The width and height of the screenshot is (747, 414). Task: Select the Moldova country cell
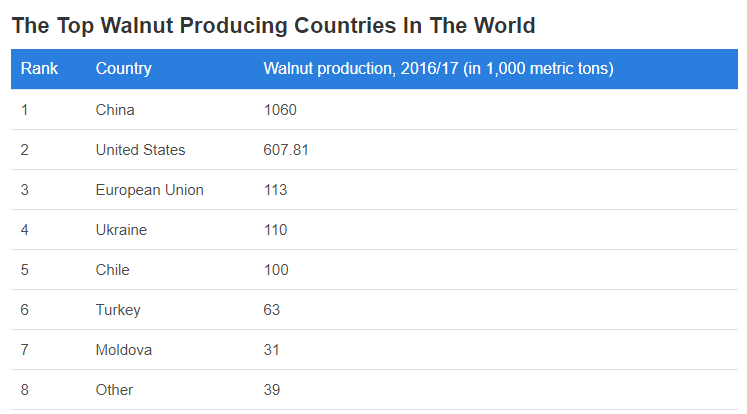click(124, 350)
